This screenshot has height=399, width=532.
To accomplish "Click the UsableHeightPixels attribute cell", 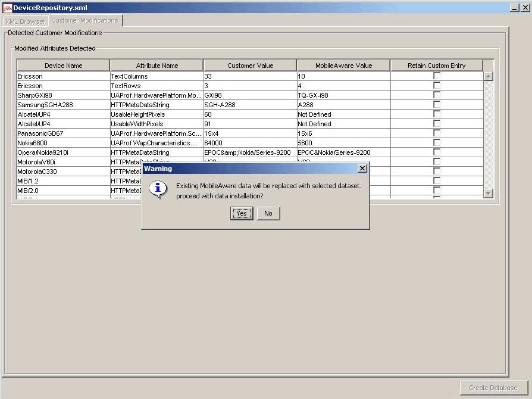I will (157, 114).
